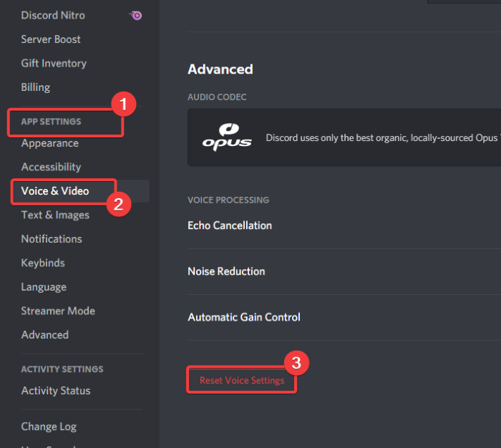Go to Keybinds settings
This screenshot has height=448, width=501.
pos(43,263)
